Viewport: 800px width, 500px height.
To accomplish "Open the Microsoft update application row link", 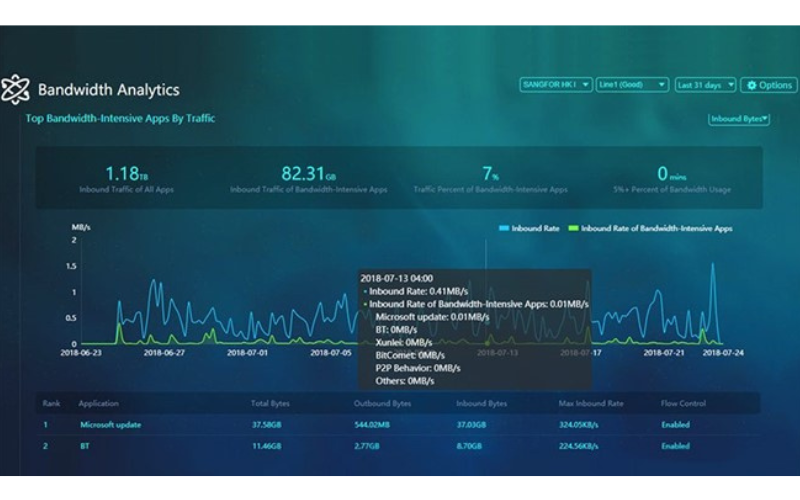I will [x=110, y=424].
